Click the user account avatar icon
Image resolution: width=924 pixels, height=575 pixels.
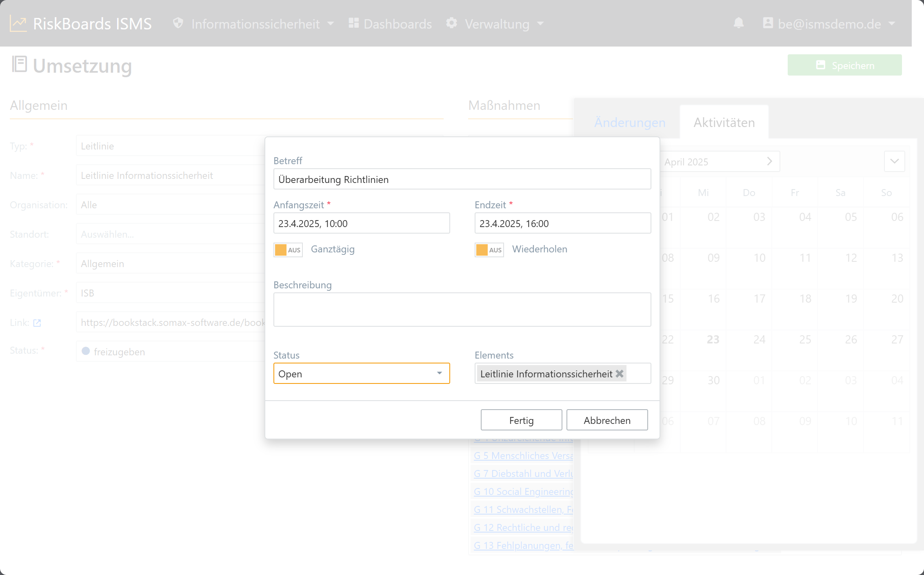click(x=768, y=23)
